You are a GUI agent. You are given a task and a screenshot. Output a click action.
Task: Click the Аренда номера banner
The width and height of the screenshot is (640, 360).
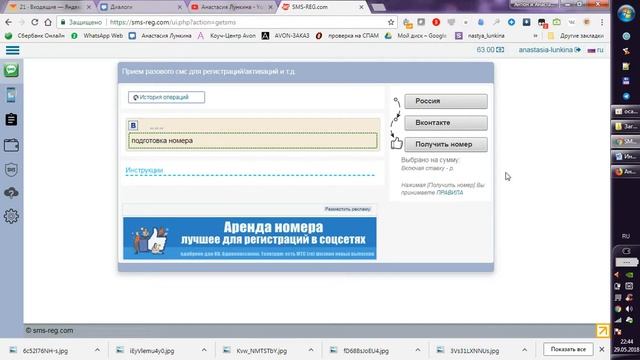(x=250, y=238)
